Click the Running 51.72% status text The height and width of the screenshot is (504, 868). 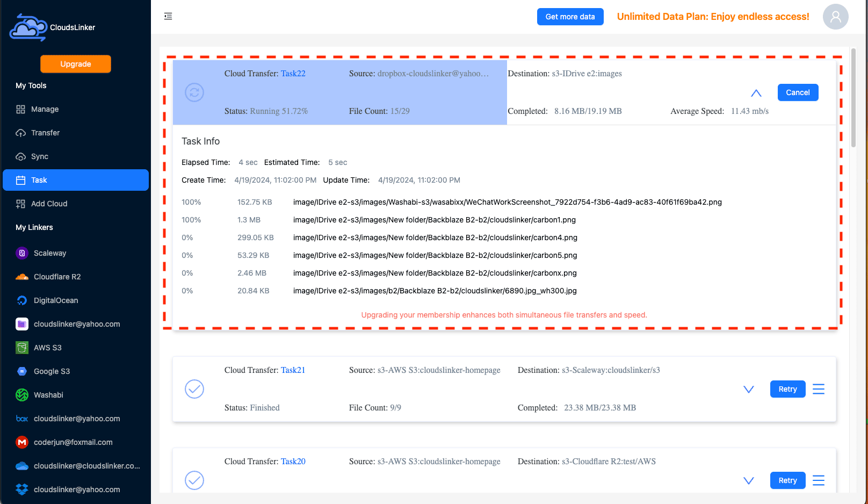[279, 111]
